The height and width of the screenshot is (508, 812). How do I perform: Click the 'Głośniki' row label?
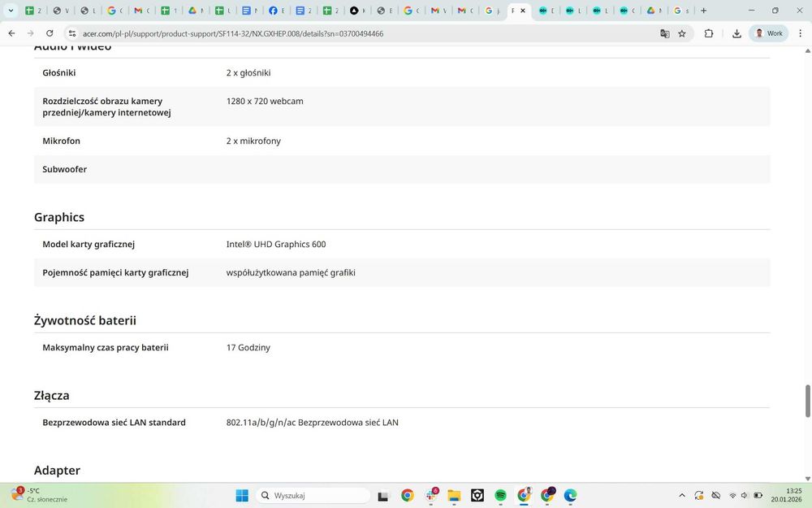pos(59,72)
